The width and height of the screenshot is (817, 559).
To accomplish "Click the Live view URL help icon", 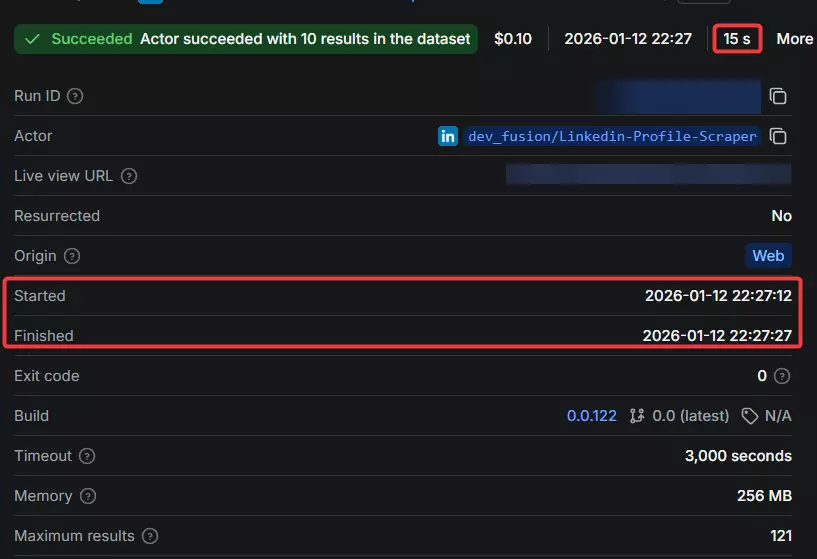I will coord(128,176).
